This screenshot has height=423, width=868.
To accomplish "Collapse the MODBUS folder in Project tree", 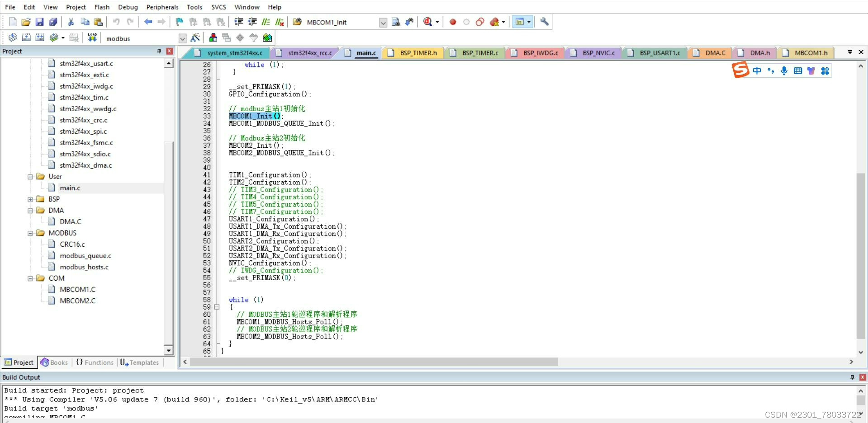I will coord(30,233).
